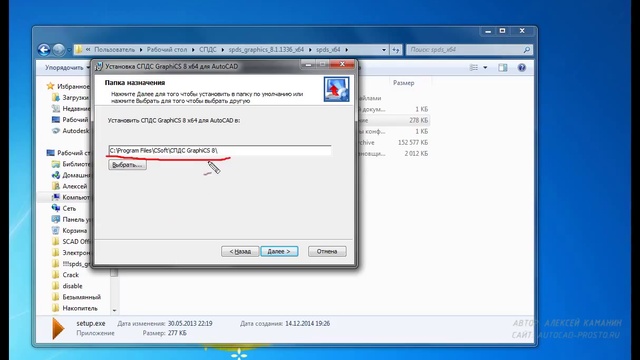
Task: Open the Упорядочить menu in Explorer
Action: [x=67, y=68]
